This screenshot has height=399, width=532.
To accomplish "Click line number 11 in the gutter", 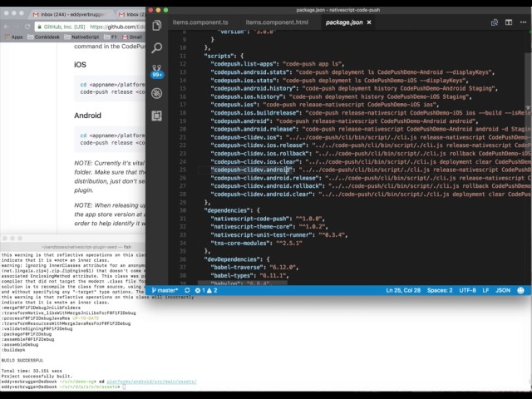I will pos(183,56).
